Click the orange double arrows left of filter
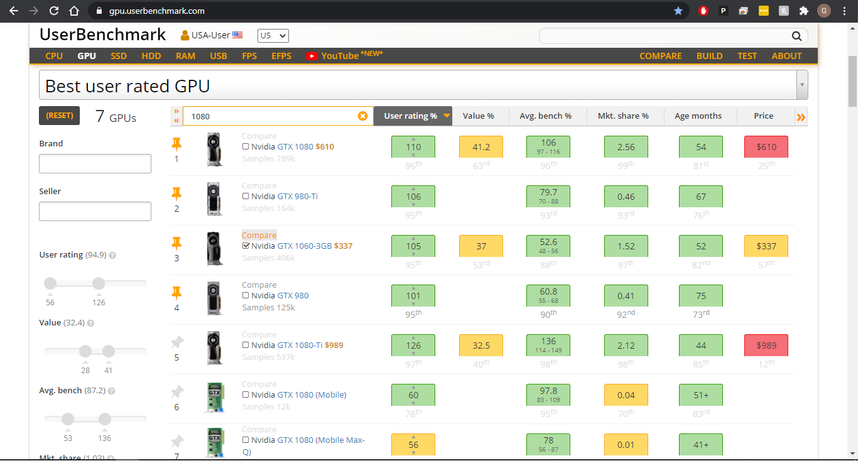The image size is (868, 468). (176, 116)
